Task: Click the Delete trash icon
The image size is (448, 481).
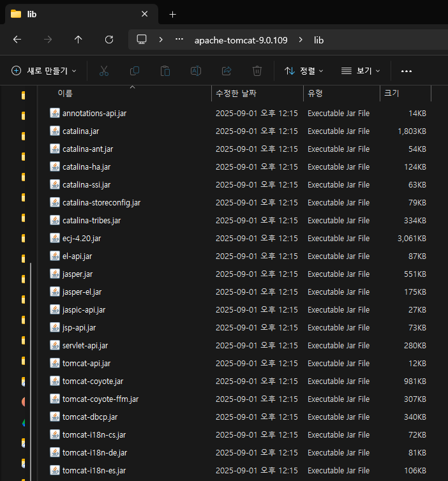Action: 257,71
